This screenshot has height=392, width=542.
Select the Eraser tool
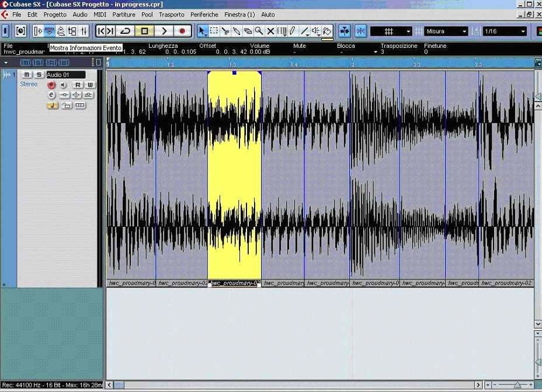pyautogui.click(x=248, y=31)
